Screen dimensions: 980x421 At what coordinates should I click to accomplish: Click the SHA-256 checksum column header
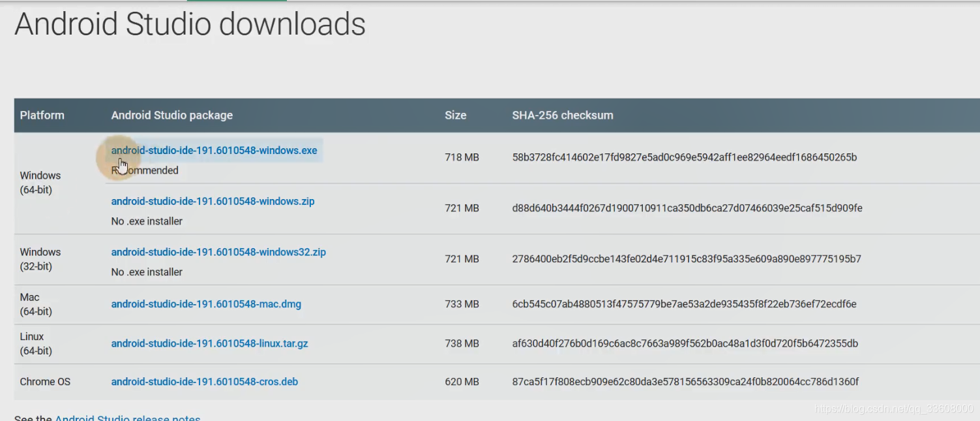tap(563, 115)
